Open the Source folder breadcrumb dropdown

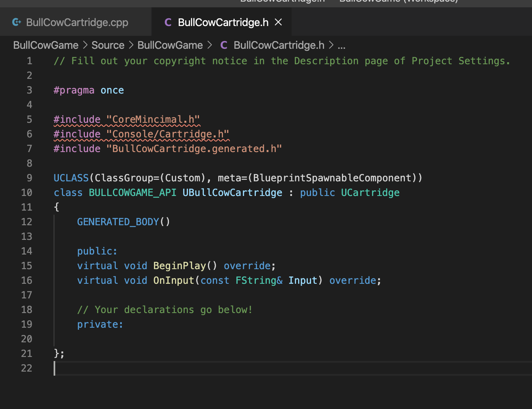108,45
